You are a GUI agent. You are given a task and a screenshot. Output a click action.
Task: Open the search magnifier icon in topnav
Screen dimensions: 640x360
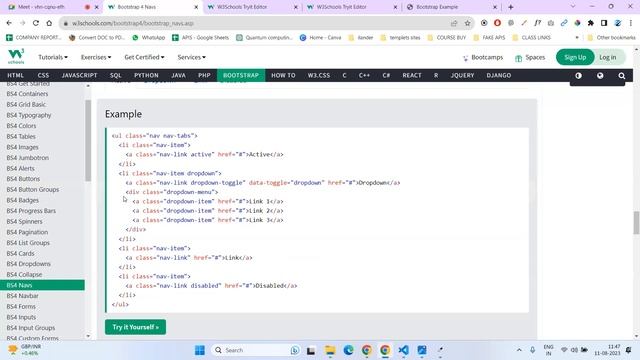point(622,76)
